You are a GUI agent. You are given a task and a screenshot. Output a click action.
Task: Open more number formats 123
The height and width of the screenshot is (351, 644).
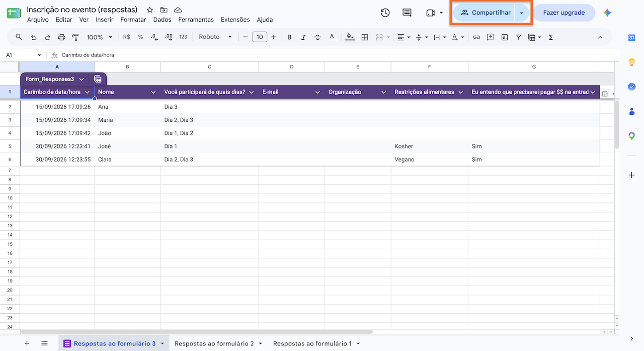coord(183,37)
